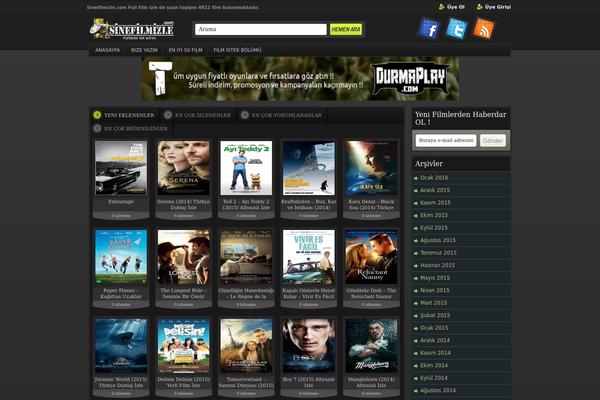This screenshot has height=400, width=600.
Task: Click the Kara Deniz - Black Sea title link
Action: [371, 204]
